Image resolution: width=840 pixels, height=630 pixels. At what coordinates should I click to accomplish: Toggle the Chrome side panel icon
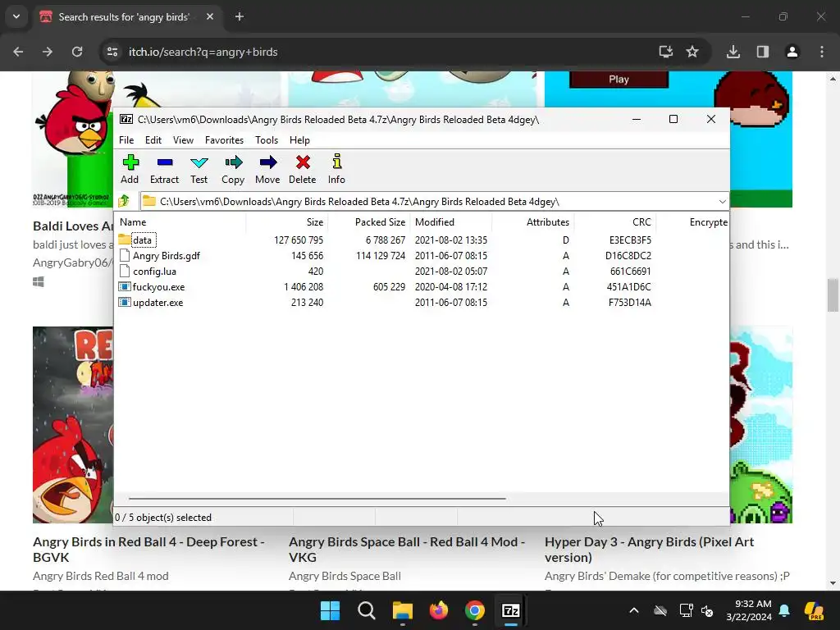tap(763, 52)
